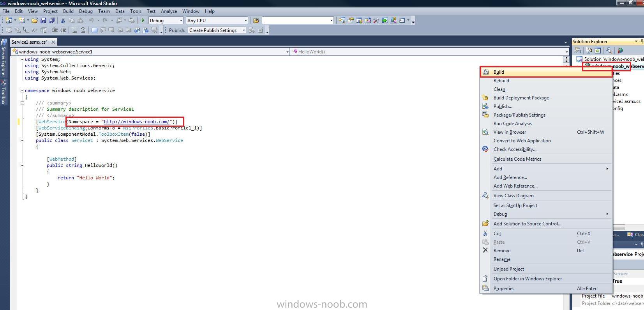
Task: Open the windows_noob_webservice.Service1 class dropdown
Action: tap(287, 51)
